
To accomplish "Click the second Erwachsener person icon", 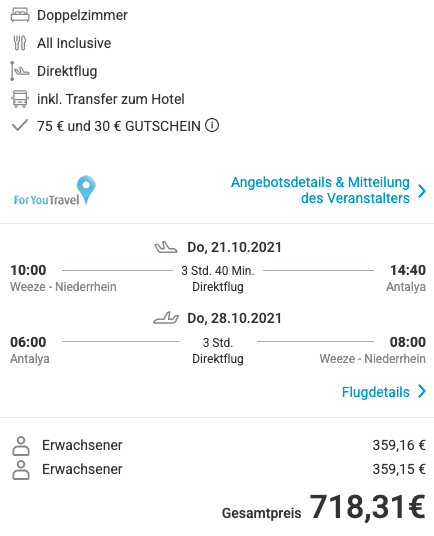I will click(x=21, y=470).
